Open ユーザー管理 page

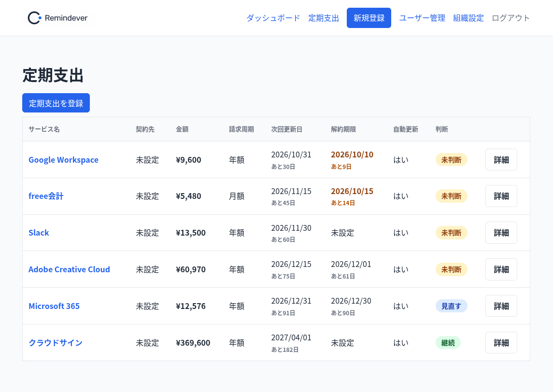(x=422, y=18)
